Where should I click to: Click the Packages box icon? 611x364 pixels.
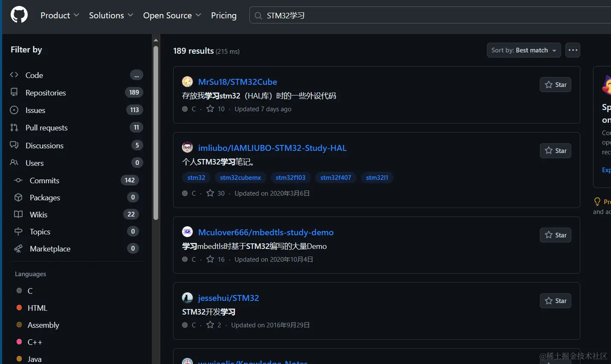tap(18, 197)
